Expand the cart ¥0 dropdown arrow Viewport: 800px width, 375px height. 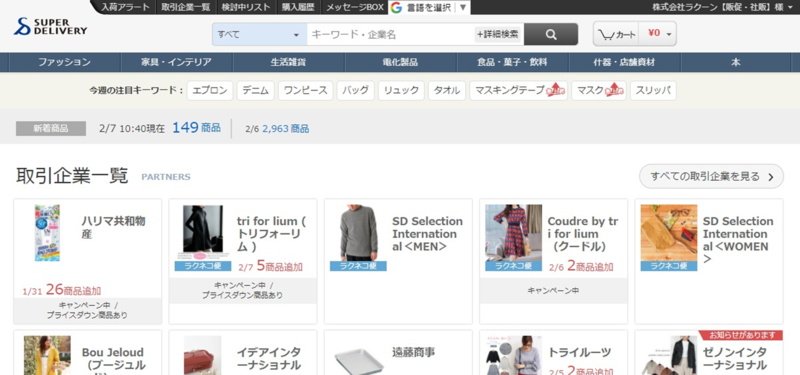[669, 35]
